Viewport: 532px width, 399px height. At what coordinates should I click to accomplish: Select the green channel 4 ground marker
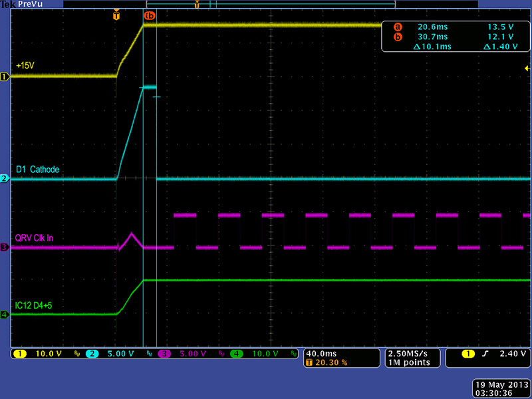click(4, 315)
